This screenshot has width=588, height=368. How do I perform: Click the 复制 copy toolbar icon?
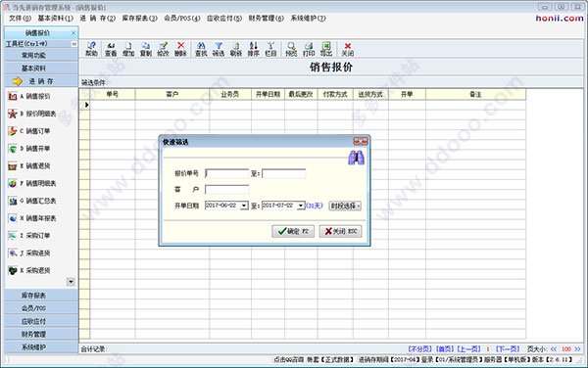(145, 49)
